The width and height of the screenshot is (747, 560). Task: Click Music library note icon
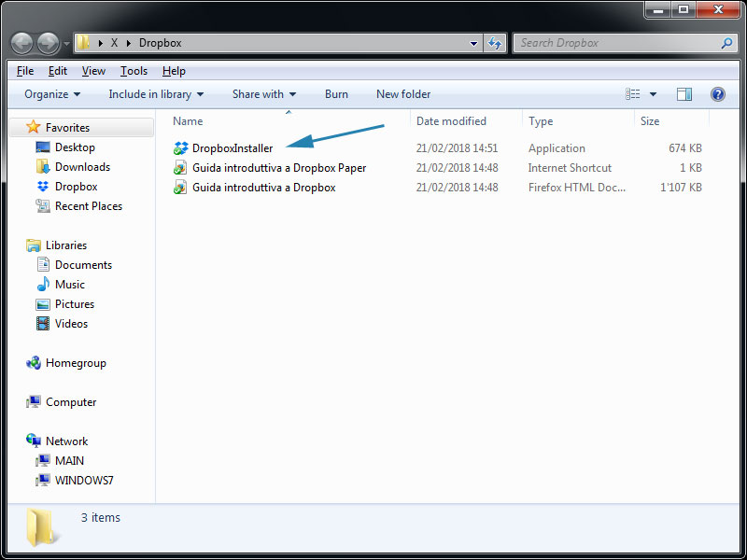click(x=43, y=284)
